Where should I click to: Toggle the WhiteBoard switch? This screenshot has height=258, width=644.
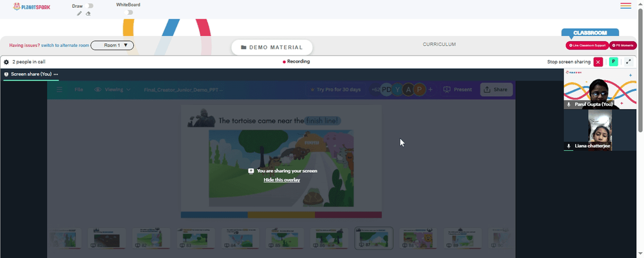(129, 12)
